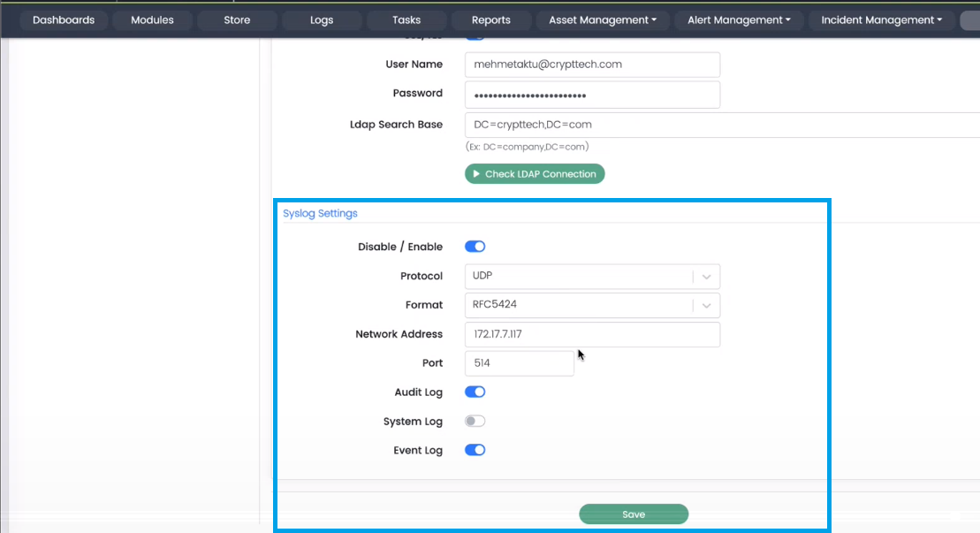The width and height of the screenshot is (980, 533).
Task: Click the Check LDAP Connection button
Action: tap(535, 174)
